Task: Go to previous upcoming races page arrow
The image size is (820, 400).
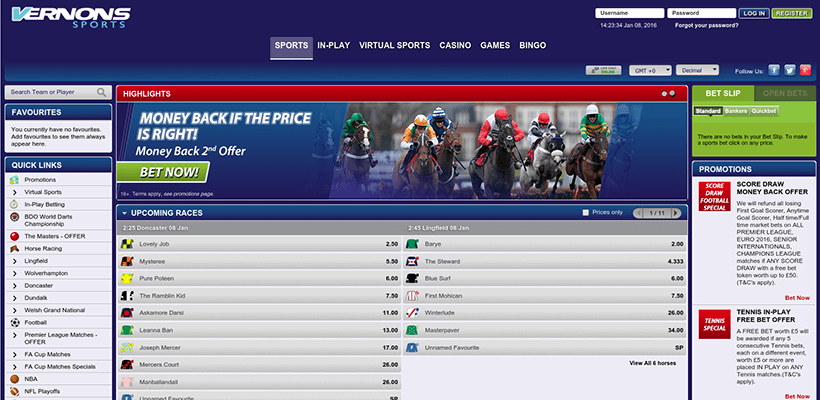Action: coord(639,213)
